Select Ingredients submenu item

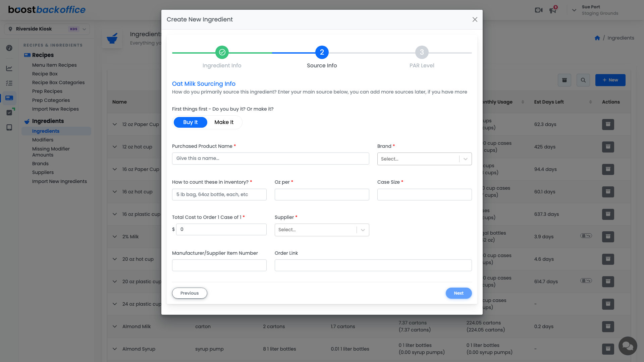click(56, 131)
